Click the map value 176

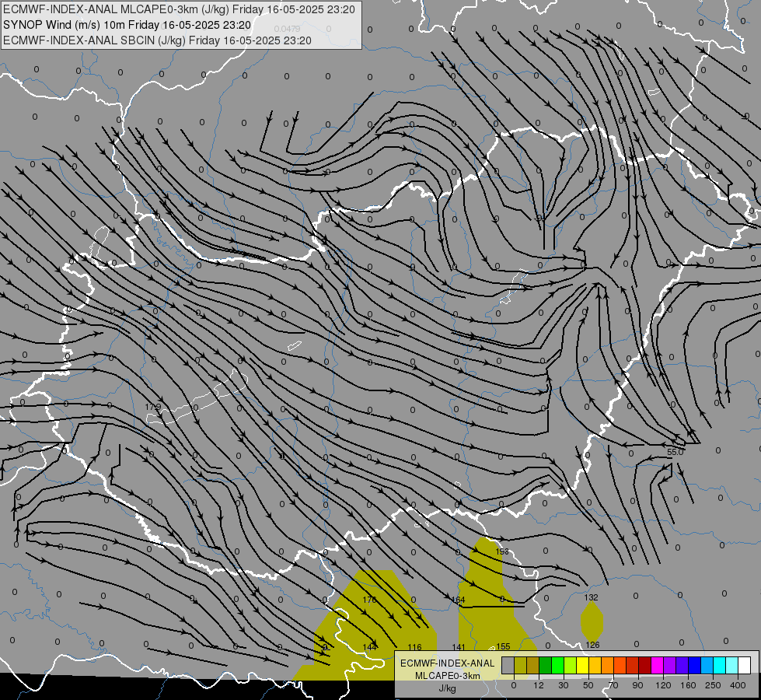click(369, 600)
